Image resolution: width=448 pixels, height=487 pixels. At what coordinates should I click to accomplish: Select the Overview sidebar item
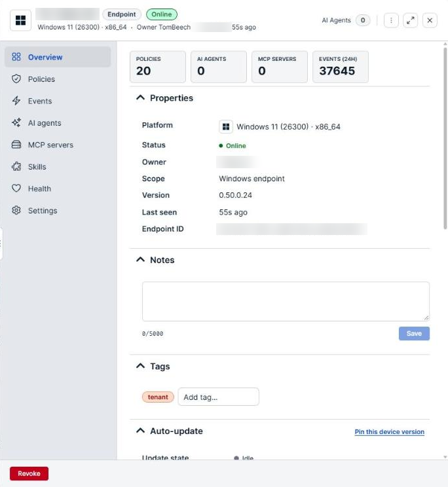pyautogui.click(x=58, y=57)
